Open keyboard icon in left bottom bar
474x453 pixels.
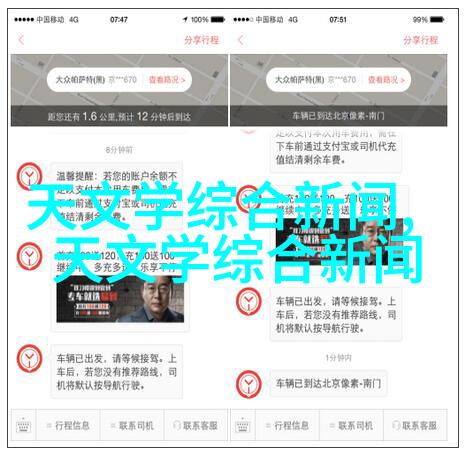[23, 425]
